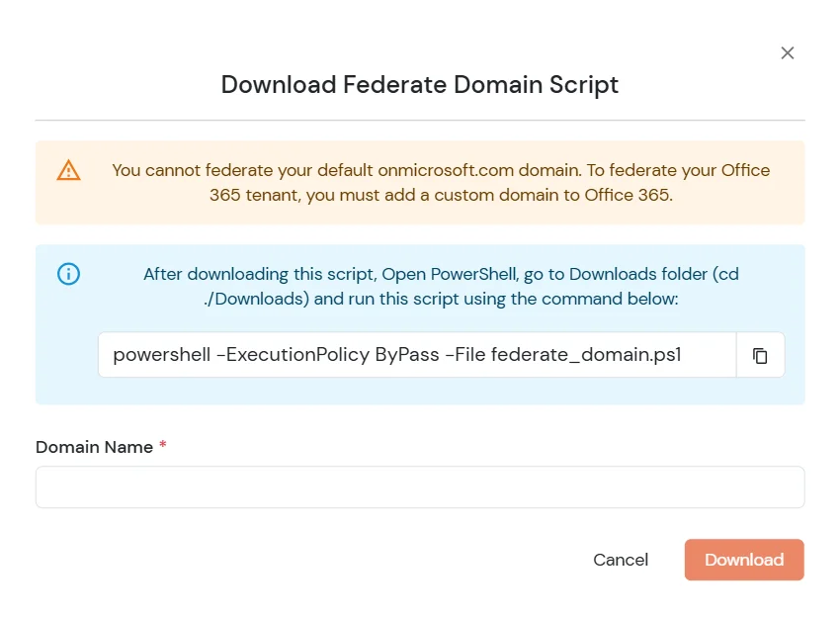Click the Cancel button
The image size is (840, 619).
621,559
